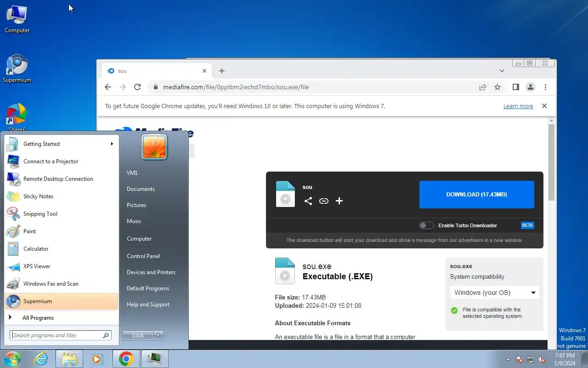
Task: Open Control Panel
Action: coord(143,256)
